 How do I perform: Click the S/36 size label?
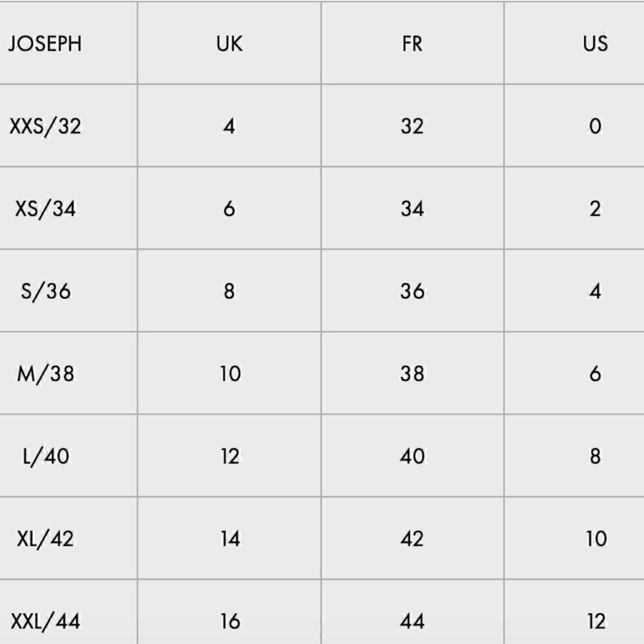[45, 291]
